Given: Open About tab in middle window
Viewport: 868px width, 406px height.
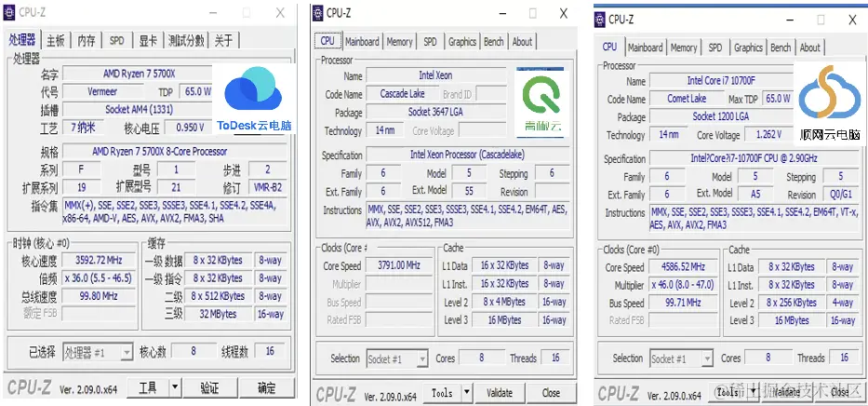Looking at the screenshot, I should [522, 42].
